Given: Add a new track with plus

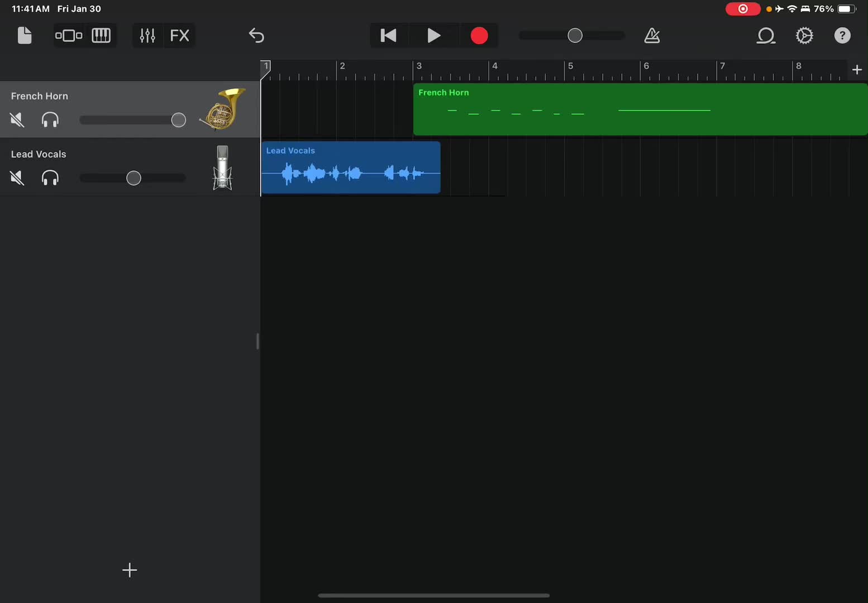Looking at the screenshot, I should (x=130, y=570).
